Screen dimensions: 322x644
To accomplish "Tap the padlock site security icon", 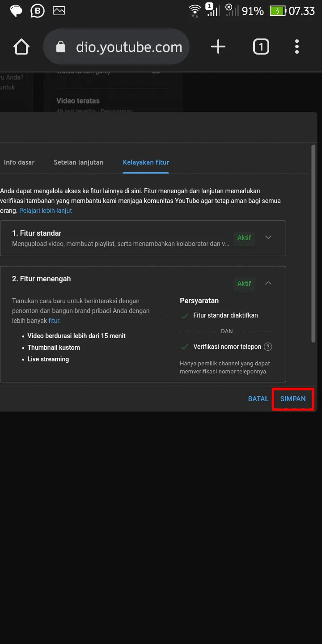I will pyautogui.click(x=60, y=47).
